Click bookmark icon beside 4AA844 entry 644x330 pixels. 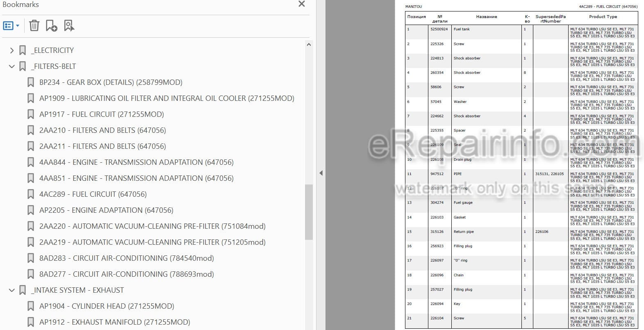point(31,162)
